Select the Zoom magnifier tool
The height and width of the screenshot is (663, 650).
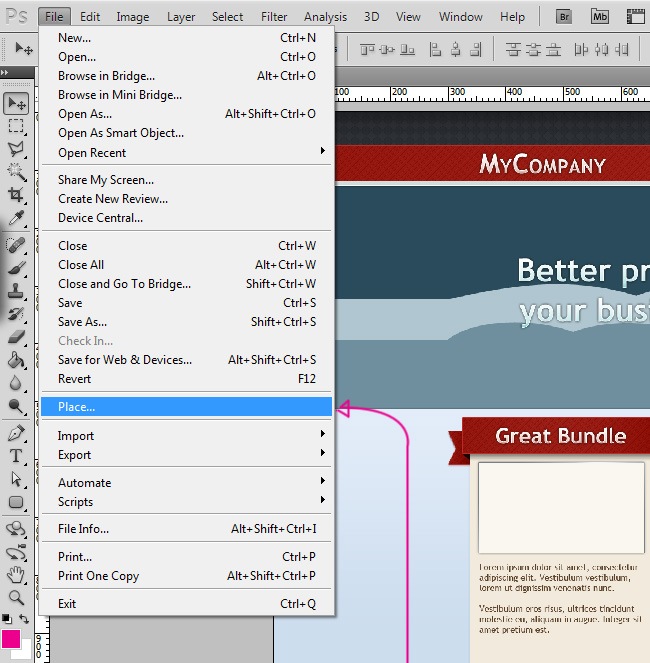16,597
